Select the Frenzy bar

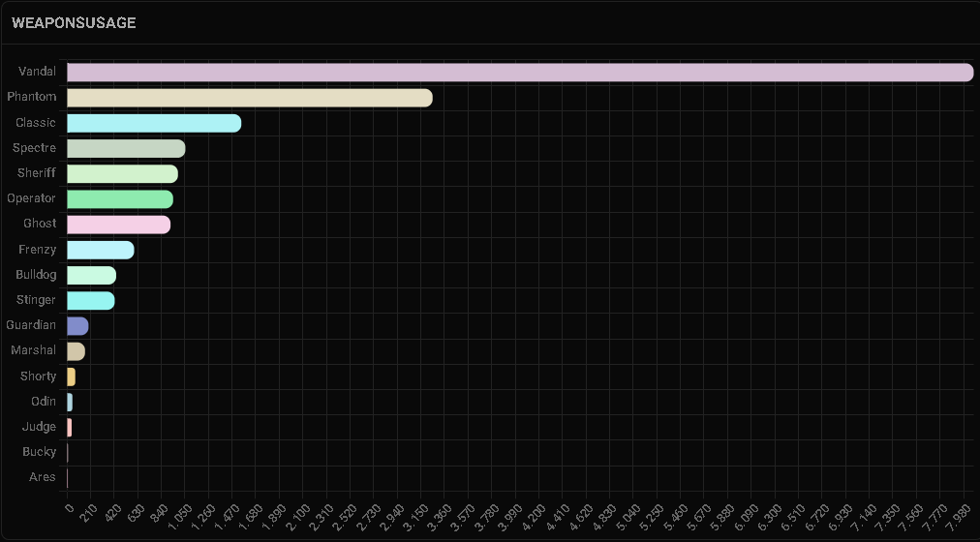100,250
